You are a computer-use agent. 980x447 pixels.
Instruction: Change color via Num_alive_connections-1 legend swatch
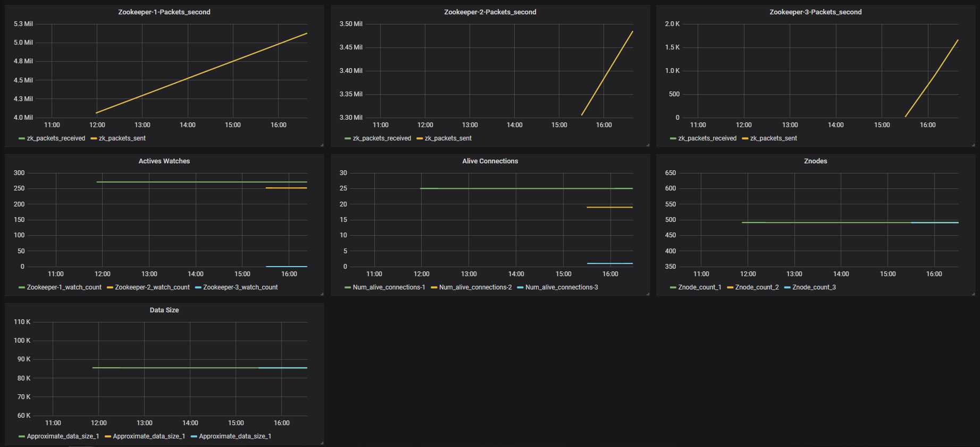(x=348, y=287)
